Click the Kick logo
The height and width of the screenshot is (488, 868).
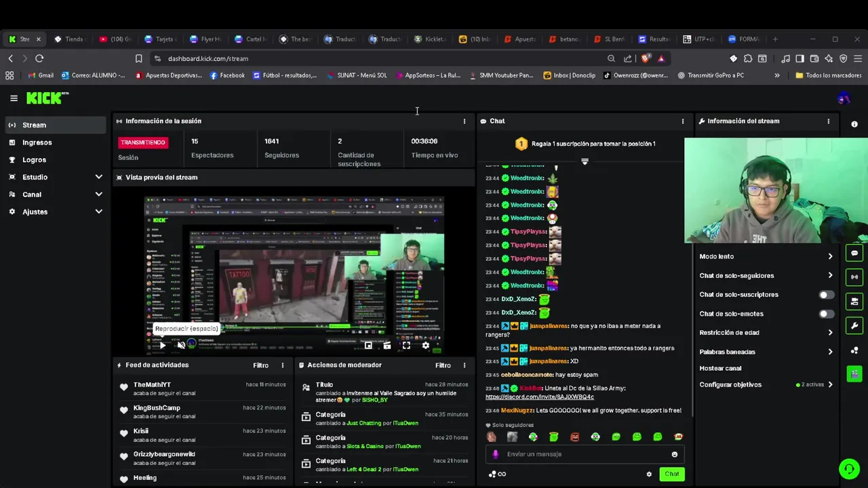[x=47, y=98]
